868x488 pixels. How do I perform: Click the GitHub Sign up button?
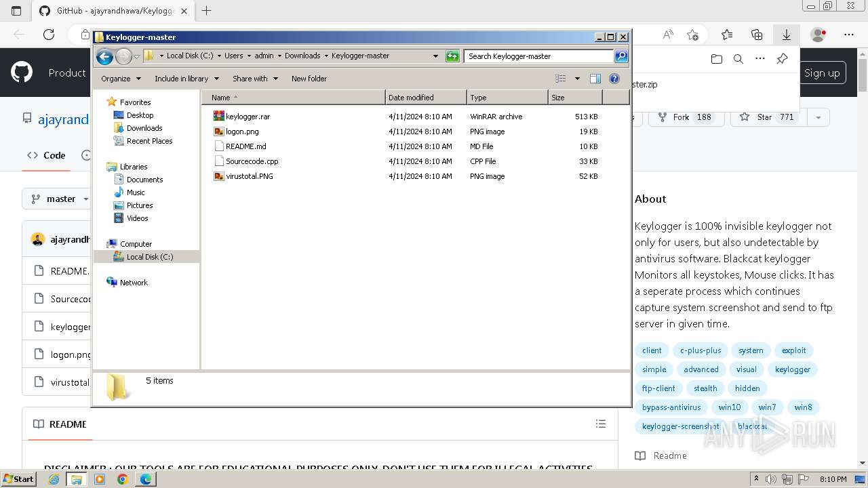coord(822,73)
